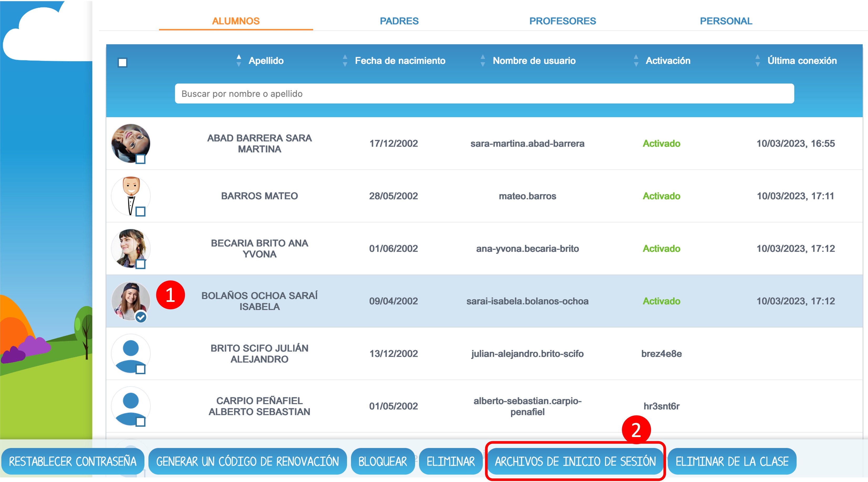This screenshot has width=868, height=482.
Task: Click the Bloquear button
Action: [x=383, y=461]
